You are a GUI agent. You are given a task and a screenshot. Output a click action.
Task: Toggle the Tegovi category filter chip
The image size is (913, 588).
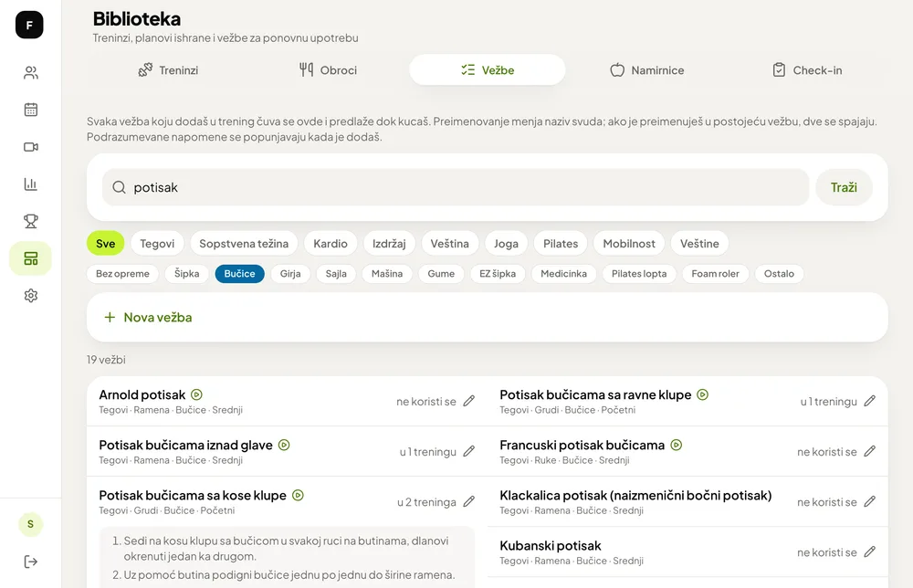[x=157, y=244]
